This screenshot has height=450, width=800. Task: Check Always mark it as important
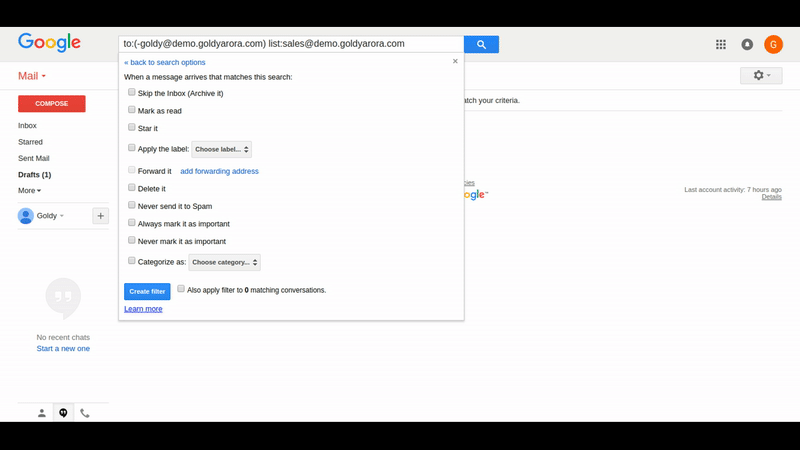pyautogui.click(x=132, y=222)
